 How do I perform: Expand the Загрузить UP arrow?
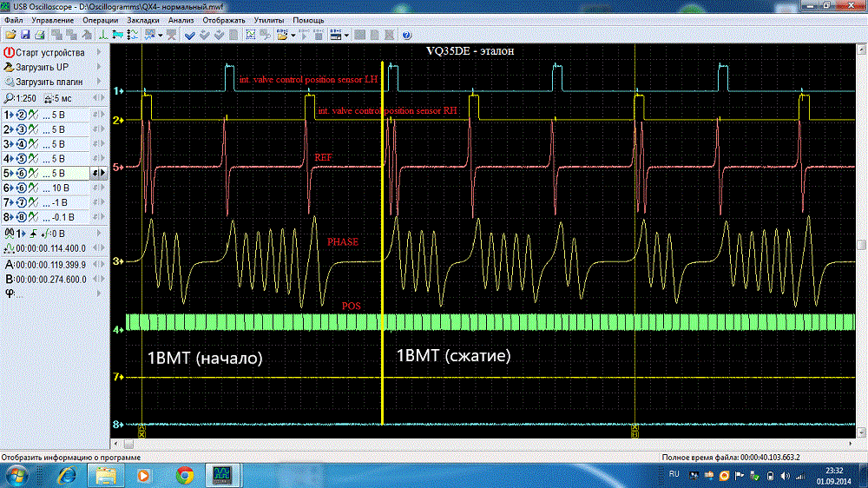pos(101,67)
